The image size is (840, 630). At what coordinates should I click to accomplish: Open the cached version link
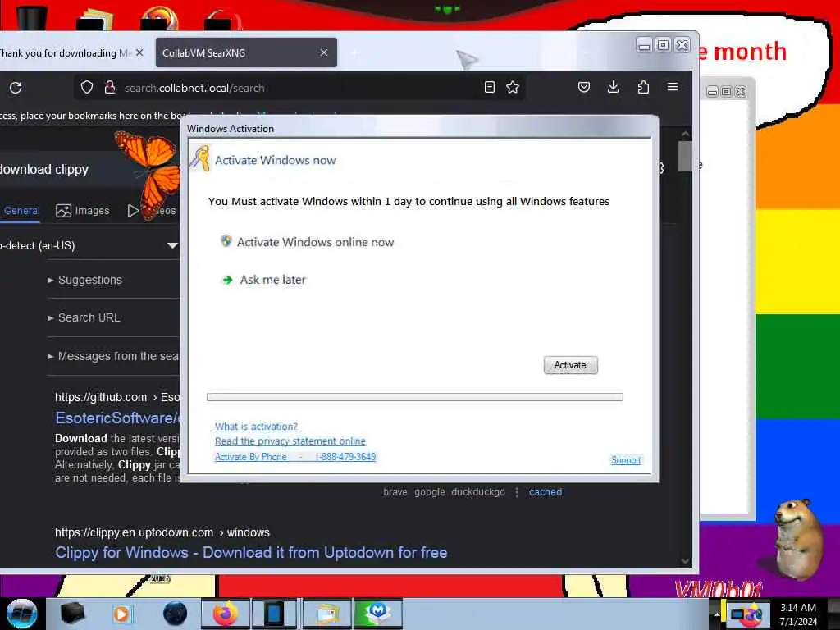pos(546,492)
